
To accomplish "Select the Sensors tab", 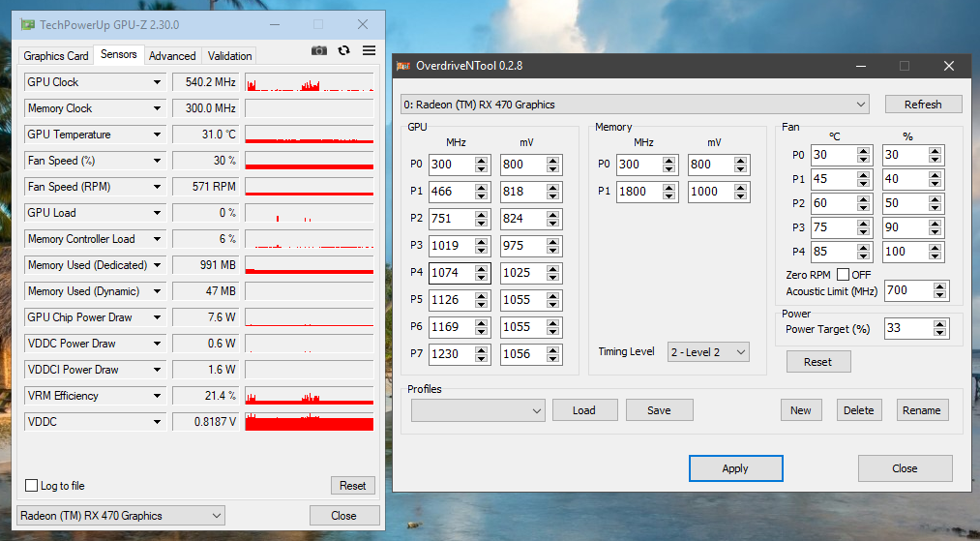I will tap(119, 54).
